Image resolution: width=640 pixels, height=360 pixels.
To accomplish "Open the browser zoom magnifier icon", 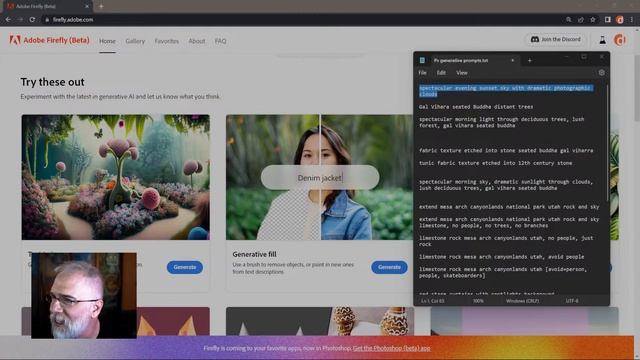I will [569, 20].
